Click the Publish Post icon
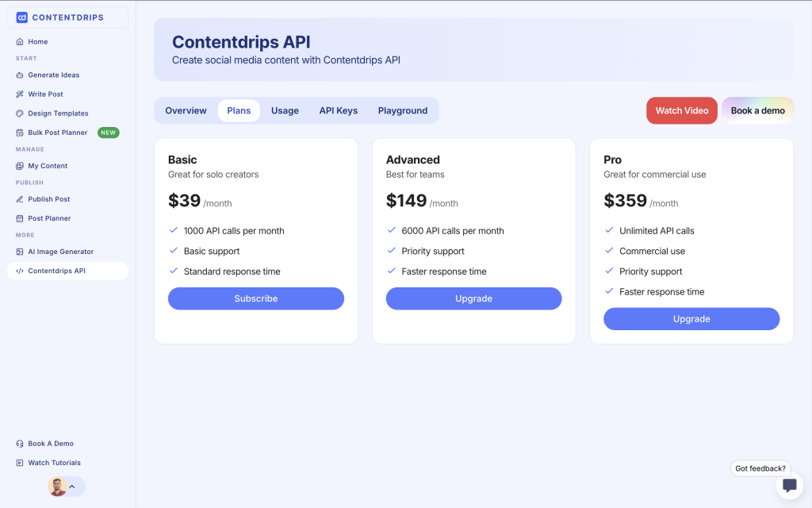 tap(20, 199)
